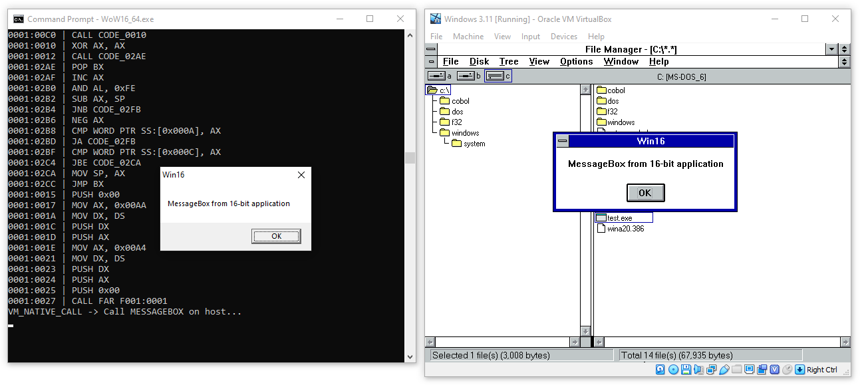The image size is (868, 387).
Task: Toggle audio output via speaker status bar icon
Action: coord(698,370)
